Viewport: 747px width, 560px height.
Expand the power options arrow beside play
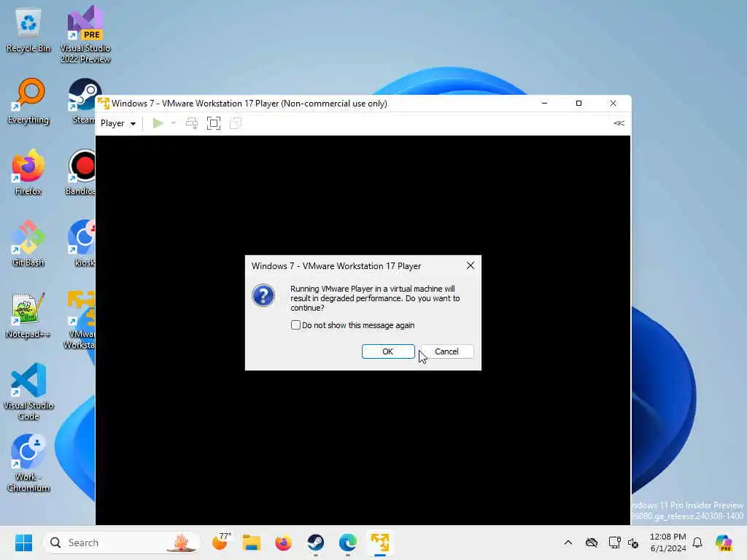coord(174,123)
